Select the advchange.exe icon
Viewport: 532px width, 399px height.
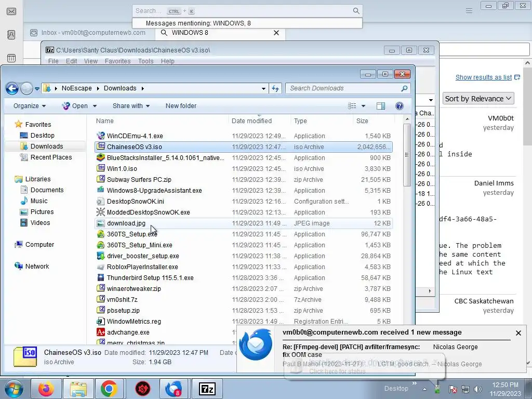click(x=101, y=332)
